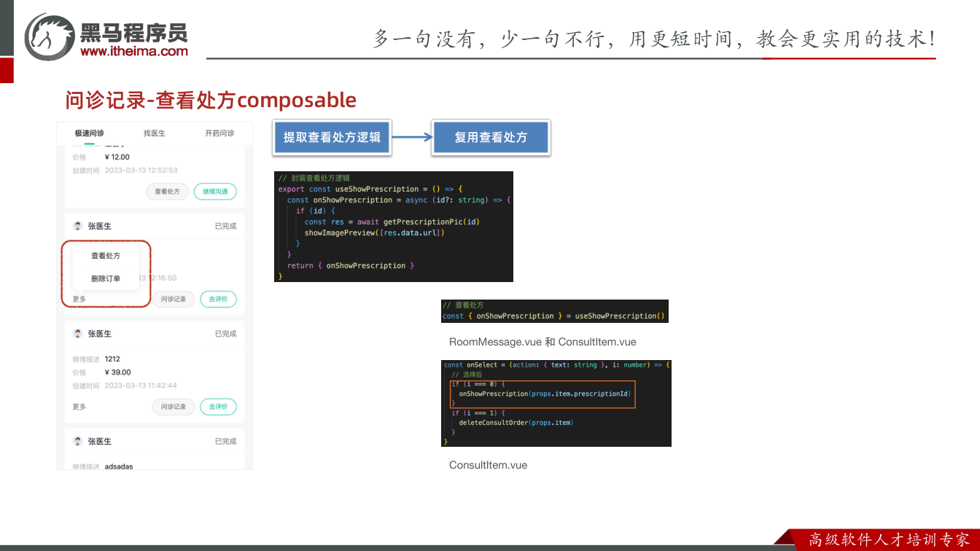Click the 问诊记录-查看处方composable heading
This screenshot has width=980, height=551.
click(211, 100)
